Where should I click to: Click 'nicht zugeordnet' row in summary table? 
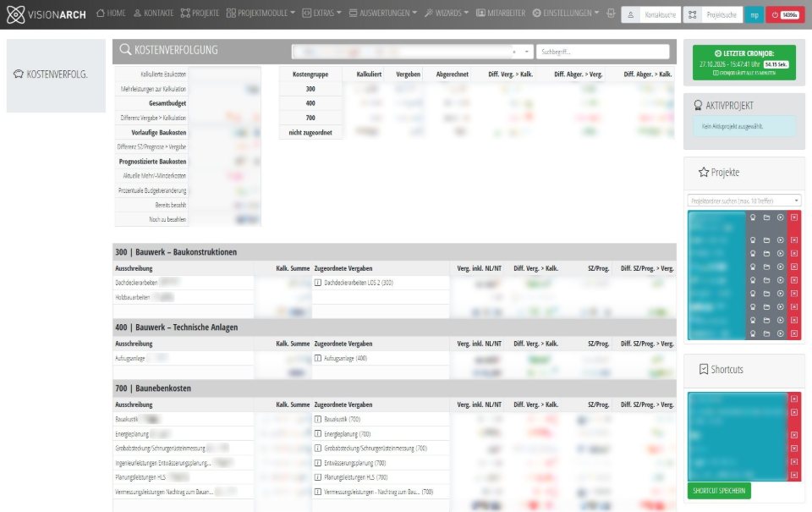310,133
